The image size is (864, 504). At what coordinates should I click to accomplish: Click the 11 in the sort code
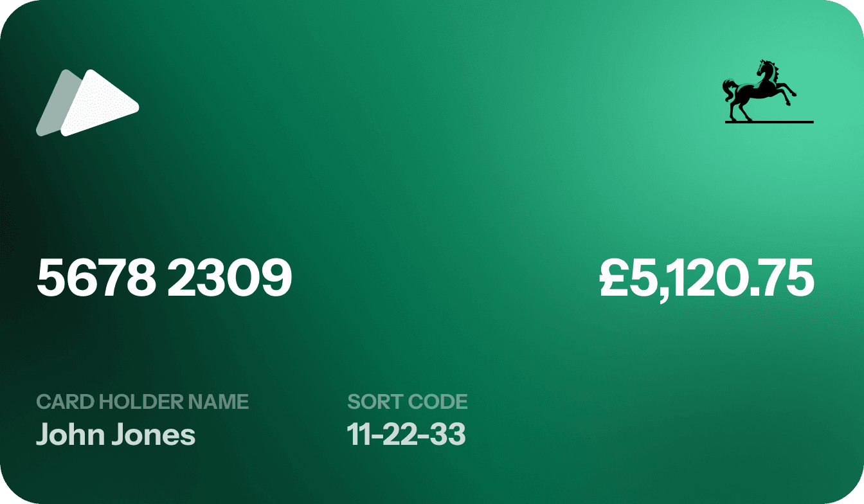(x=357, y=435)
